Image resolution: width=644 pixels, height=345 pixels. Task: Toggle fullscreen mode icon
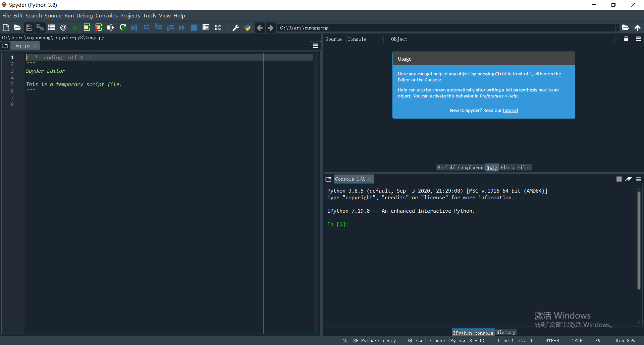(218, 27)
